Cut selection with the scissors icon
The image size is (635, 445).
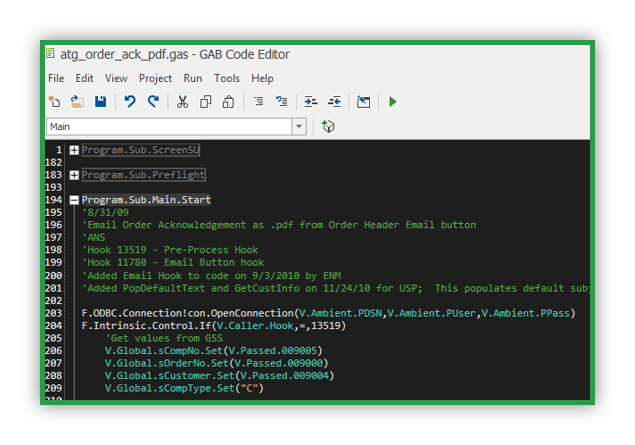182,102
